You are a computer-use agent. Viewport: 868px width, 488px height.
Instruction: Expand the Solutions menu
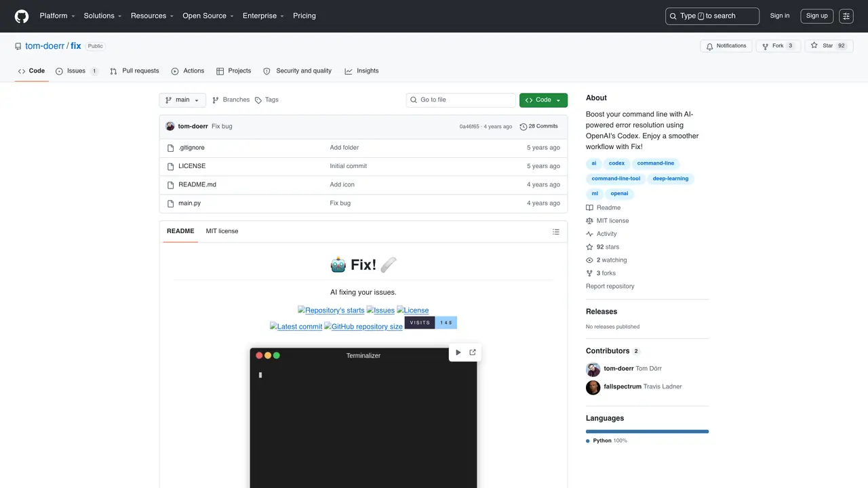102,16
